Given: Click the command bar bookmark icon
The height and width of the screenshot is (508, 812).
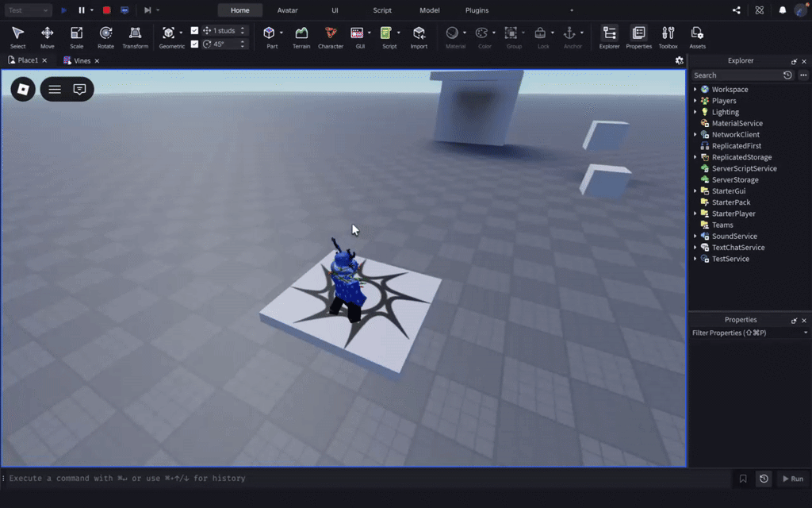Looking at the screenshot, I should coord(743,479).
